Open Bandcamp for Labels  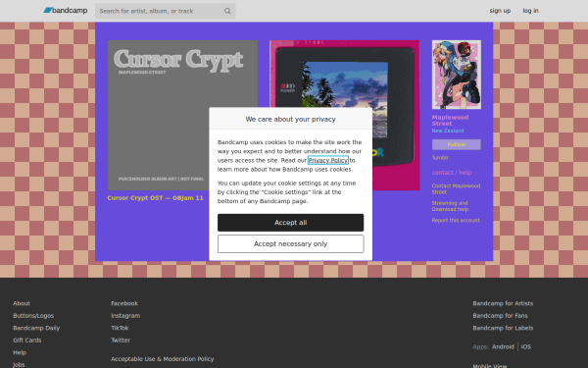tap(503, 328)
